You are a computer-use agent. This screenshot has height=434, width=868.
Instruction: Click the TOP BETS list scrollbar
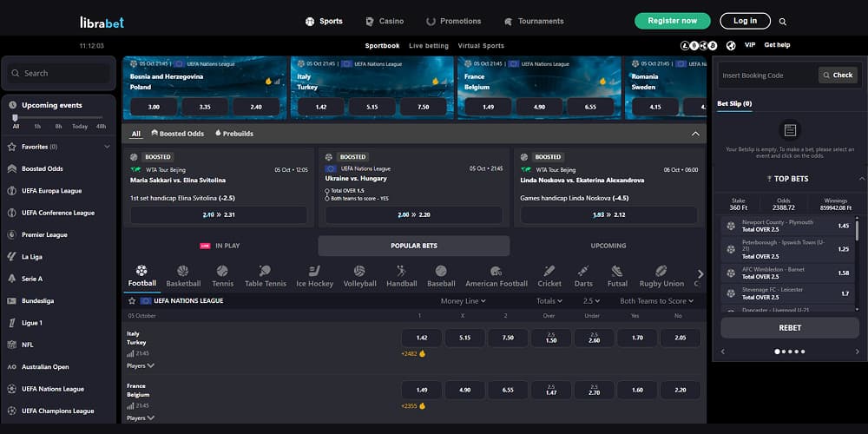coord(858,230)
